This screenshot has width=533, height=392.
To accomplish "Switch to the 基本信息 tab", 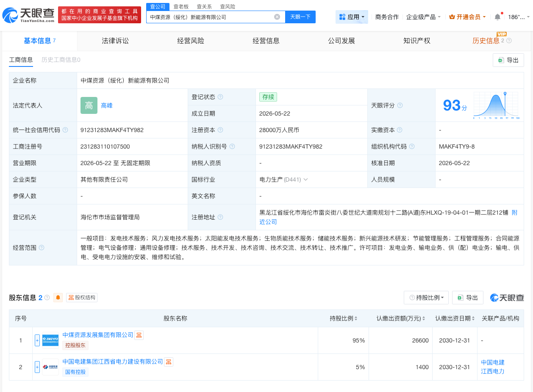I will pyautogui.click(x=40, y=41).
